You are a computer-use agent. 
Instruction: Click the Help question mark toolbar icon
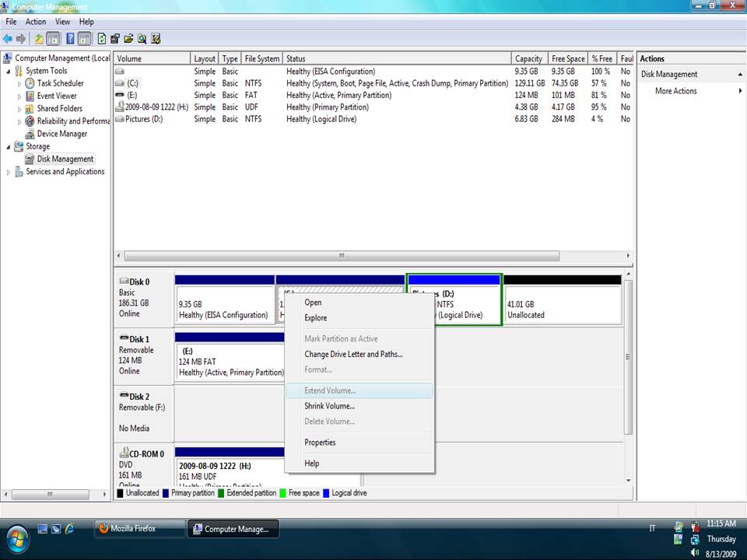point(70,38)
